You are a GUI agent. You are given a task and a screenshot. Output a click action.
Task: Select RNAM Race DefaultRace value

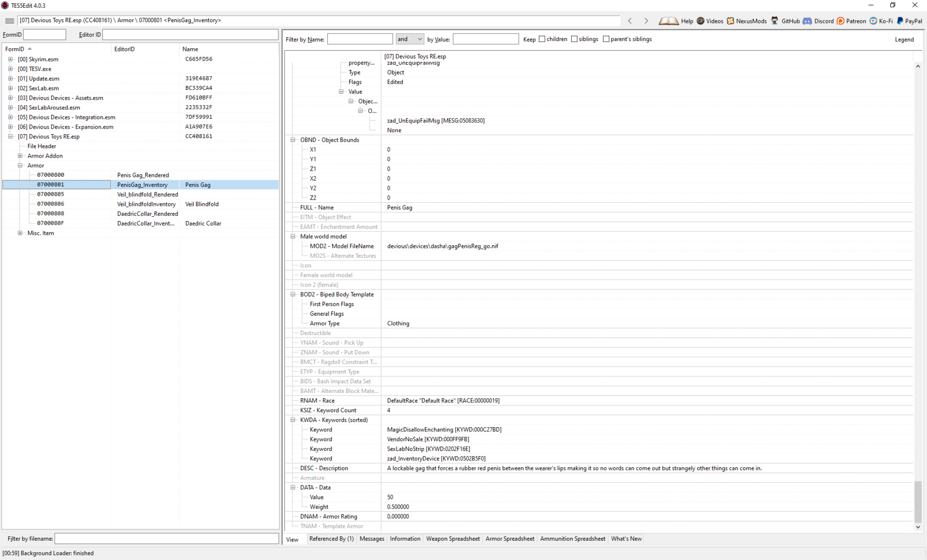click(x=443, y=400)
